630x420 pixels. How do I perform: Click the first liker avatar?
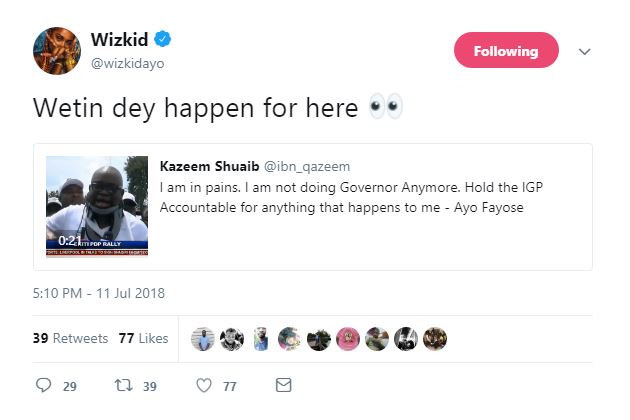click(203, 339)
